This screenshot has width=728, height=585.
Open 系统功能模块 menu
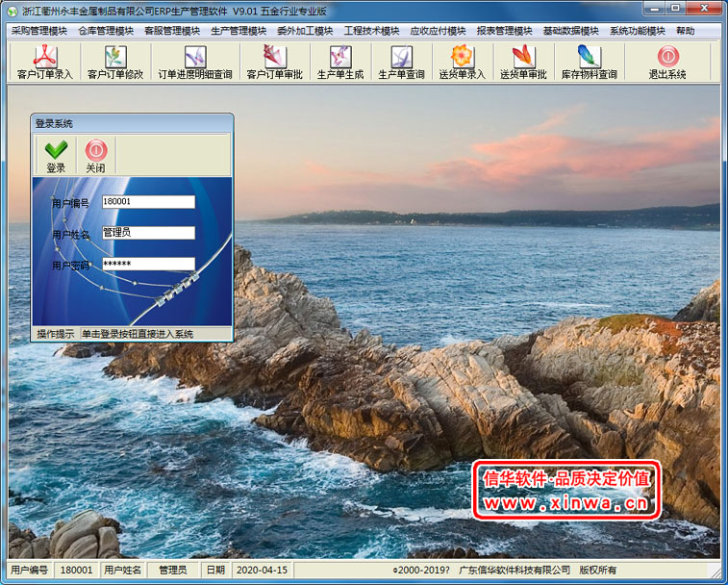point(638,31)
